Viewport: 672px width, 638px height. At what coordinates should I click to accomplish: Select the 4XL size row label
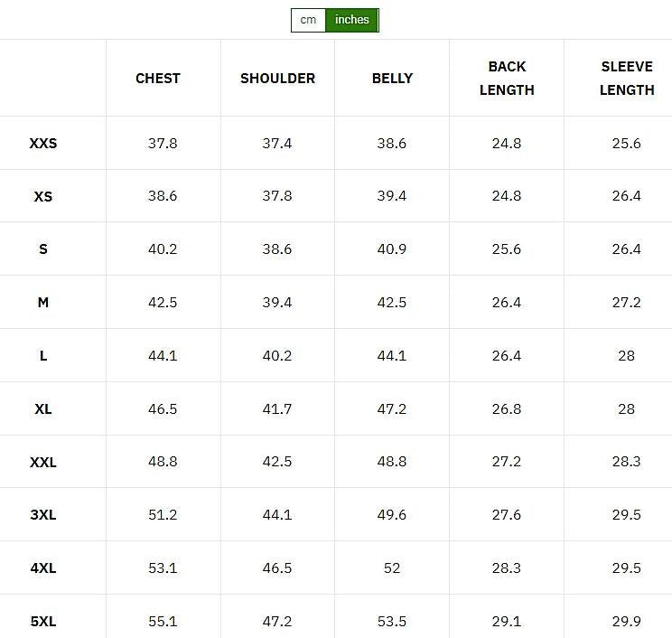click(x=43, y=568)
